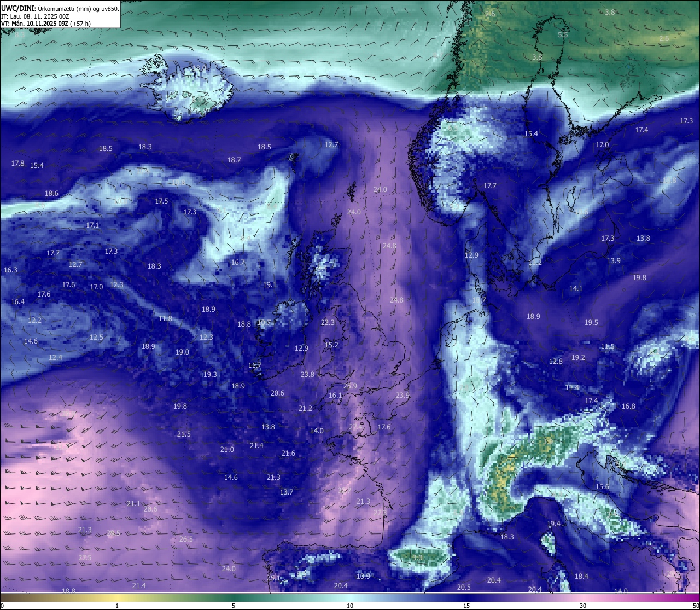This screenshot has height=610, width=700.
Task: Click the 18.6 value on the map
Action: click(x=51, y=194)
